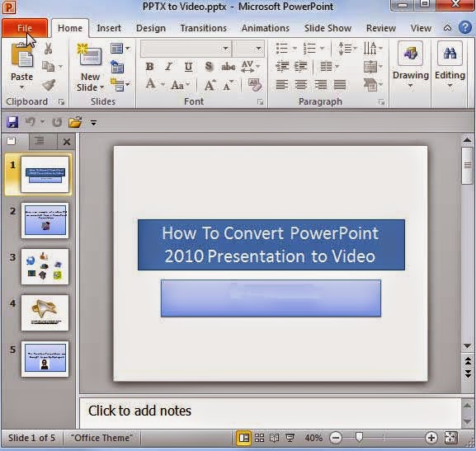
Task: Open the Animations tab
Action: point(266,28)
